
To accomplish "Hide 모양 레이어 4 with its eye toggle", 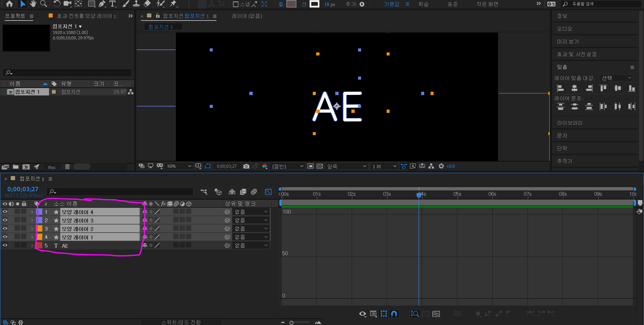I will pyautogui.click(x=5, y=212).
